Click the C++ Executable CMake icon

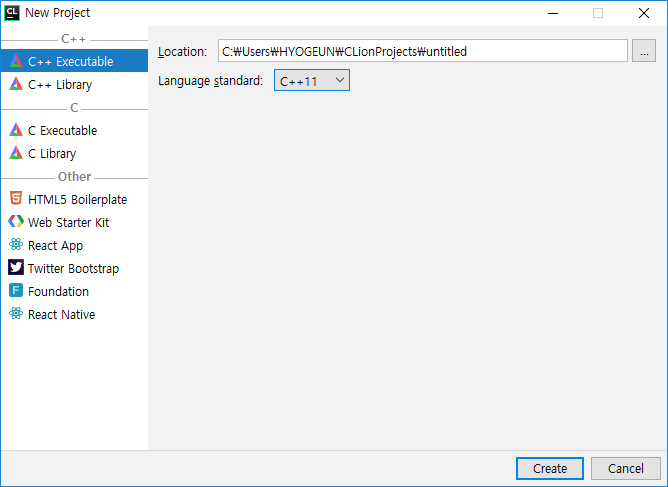[16, 61]
